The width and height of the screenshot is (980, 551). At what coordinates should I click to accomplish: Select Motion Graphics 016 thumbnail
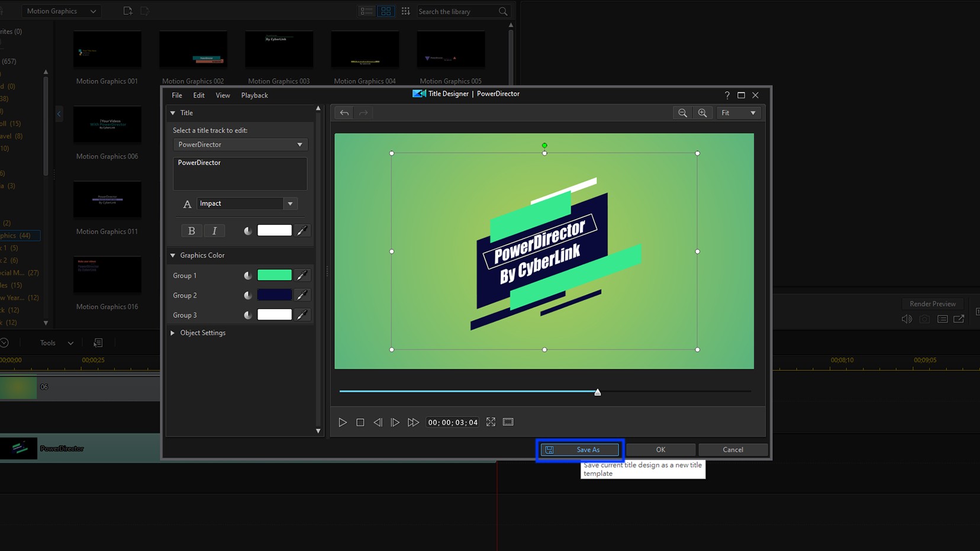pyautogui.click(x=107, y=275)
